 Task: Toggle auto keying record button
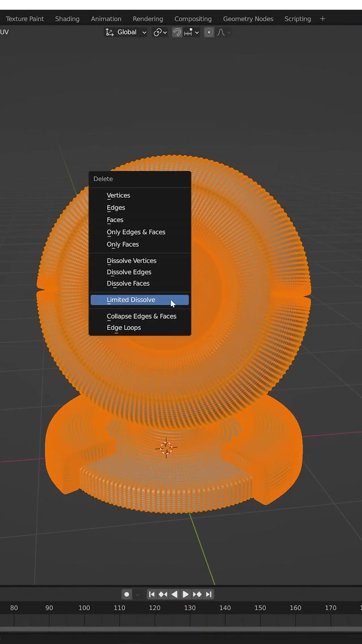(127, 594)
